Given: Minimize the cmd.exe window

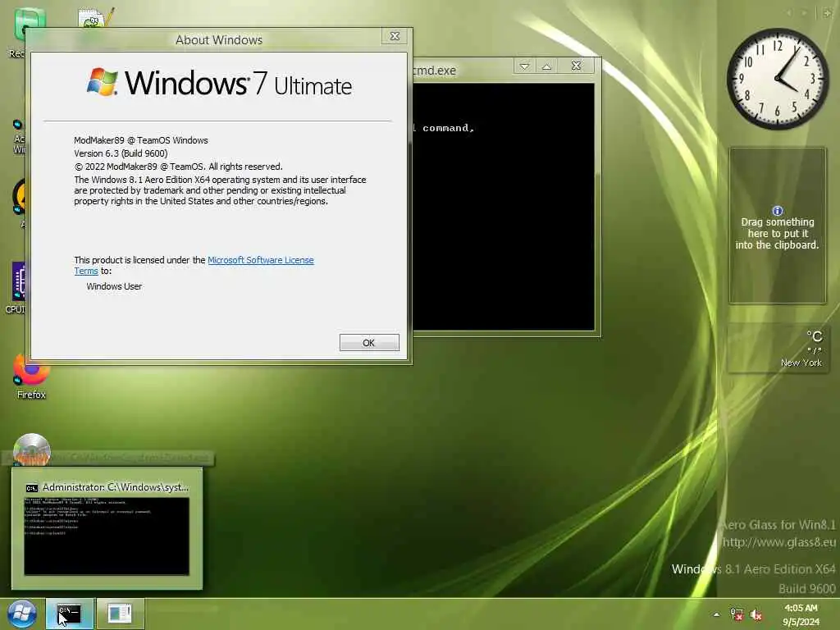Looking at the screenshot, I should (x=524, y=66).
